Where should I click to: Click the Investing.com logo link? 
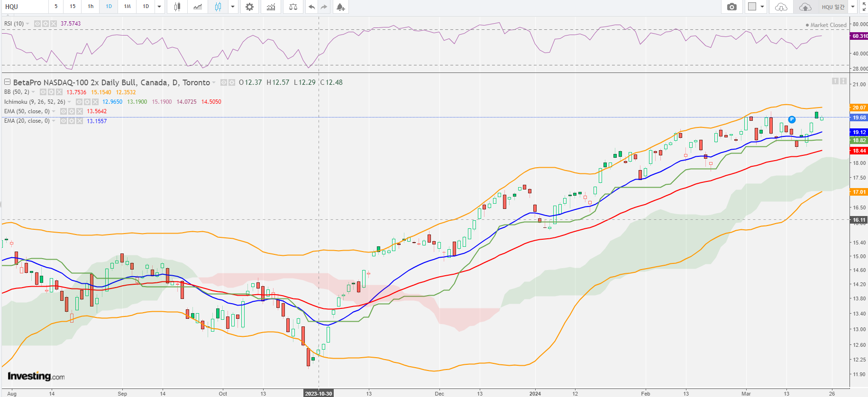tap(36, 376)
